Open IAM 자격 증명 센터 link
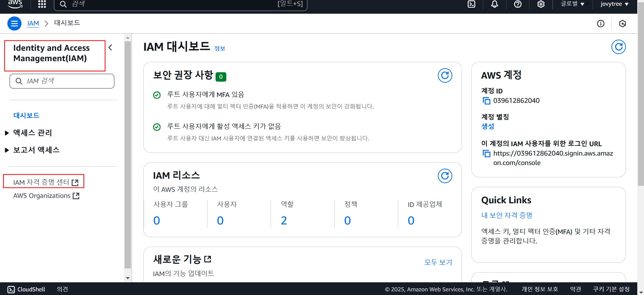This screenshot has width=644, height=295. pyautogui.click(x=41, y=182)
